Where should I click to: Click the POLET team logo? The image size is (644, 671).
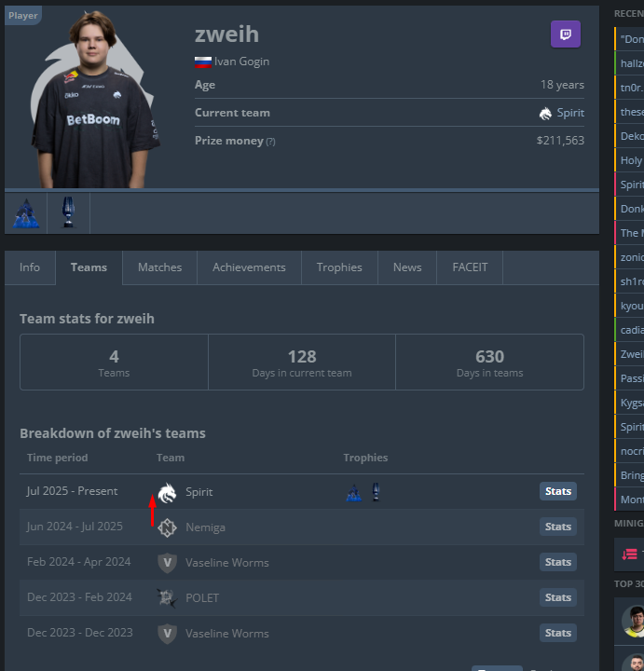167,598
